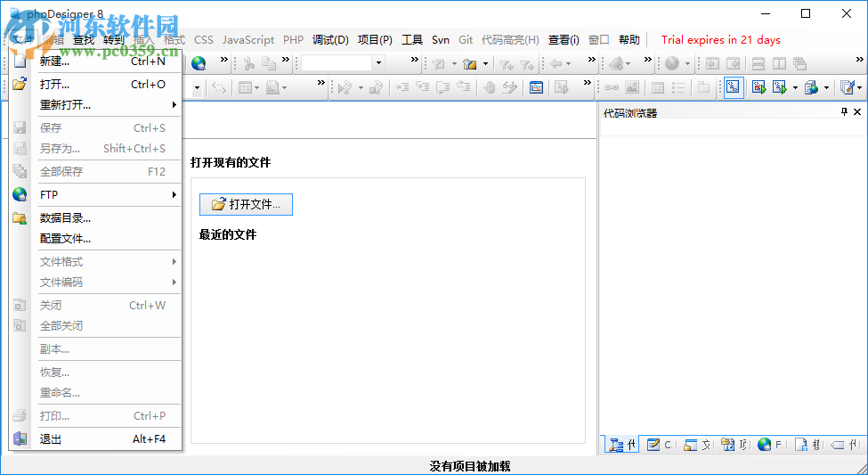Image resolution: width=868 pixels, height=475 pixels.
Task: Switch to the FTP globe F tab
Action: click(x=771, y=445)
